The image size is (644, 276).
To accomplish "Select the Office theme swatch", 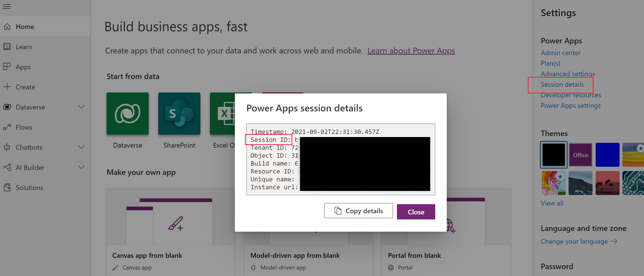I will (580, 155).
